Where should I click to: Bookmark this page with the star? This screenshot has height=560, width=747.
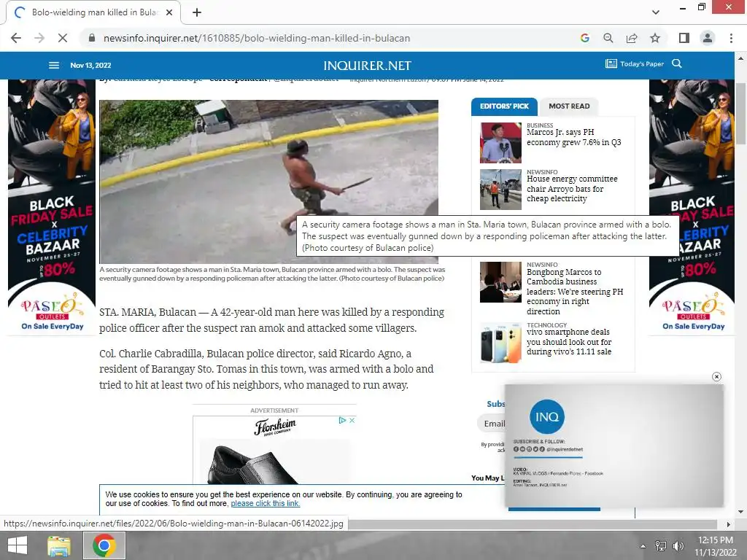pos(655,38)
